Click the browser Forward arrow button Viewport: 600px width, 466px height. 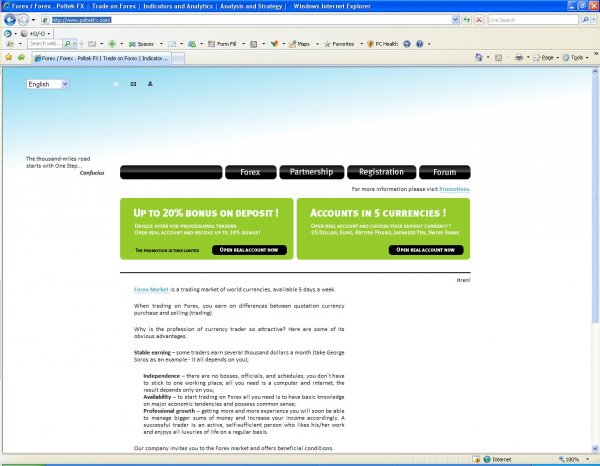(x=24, y=20)
